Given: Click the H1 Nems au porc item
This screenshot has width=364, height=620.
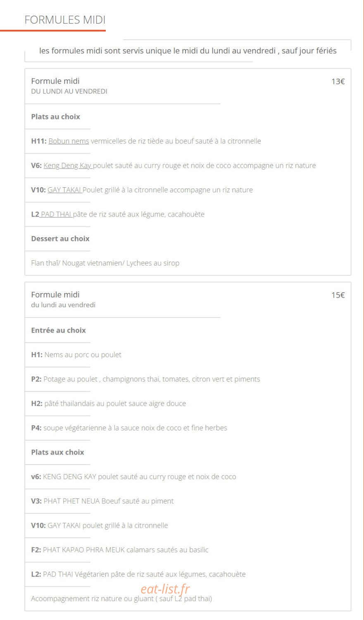Looking at the screenshot, I should 76,355.
